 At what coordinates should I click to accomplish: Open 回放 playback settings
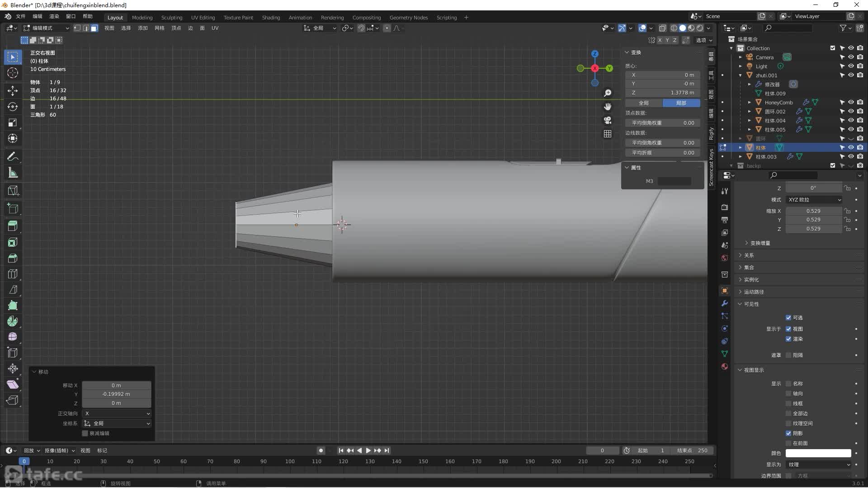(32, 450)
